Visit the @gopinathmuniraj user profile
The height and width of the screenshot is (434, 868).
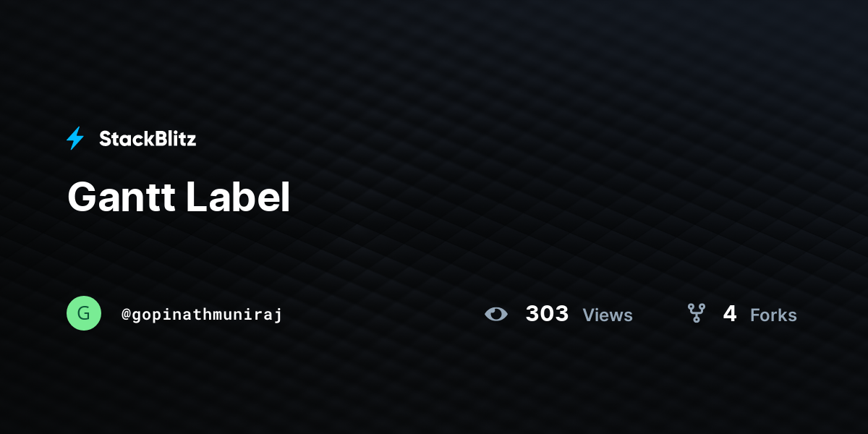(x=202, y=315)
